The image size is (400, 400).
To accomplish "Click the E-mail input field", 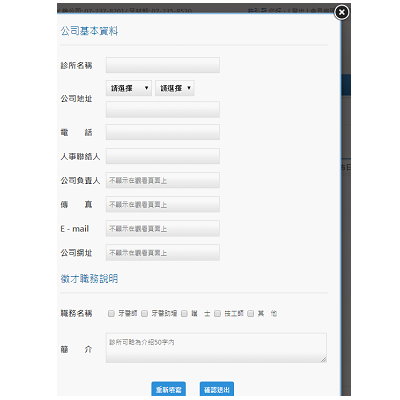I will pos(163,229).
